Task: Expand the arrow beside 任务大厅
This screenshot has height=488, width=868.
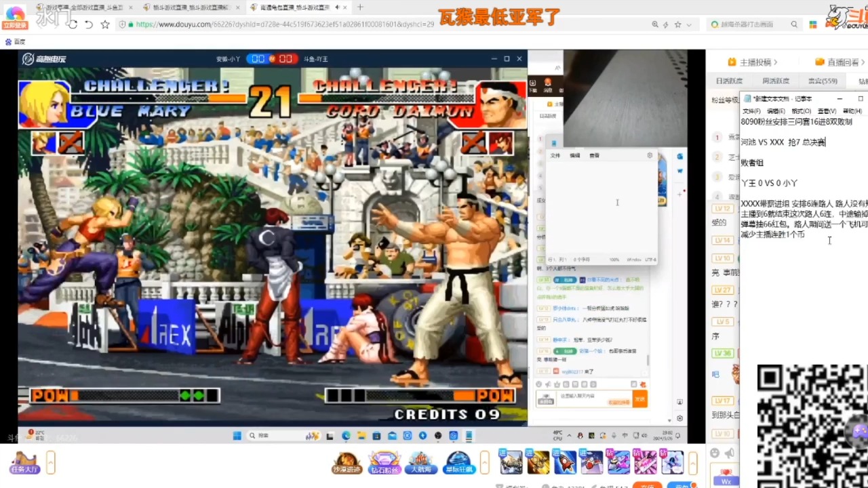Action: (51, 463)
